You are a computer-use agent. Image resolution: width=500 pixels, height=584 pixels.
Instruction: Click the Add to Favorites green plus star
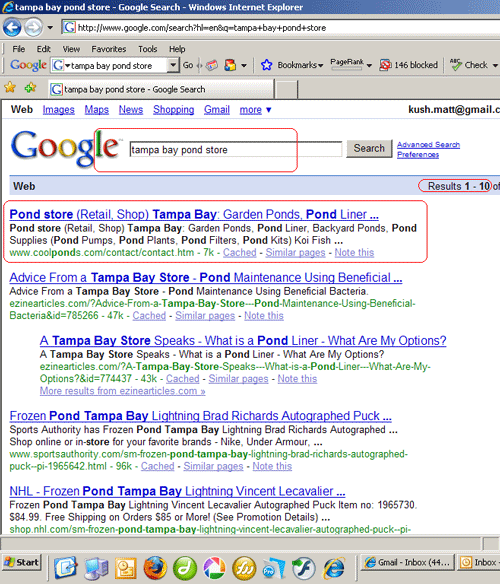click(31, 88)
